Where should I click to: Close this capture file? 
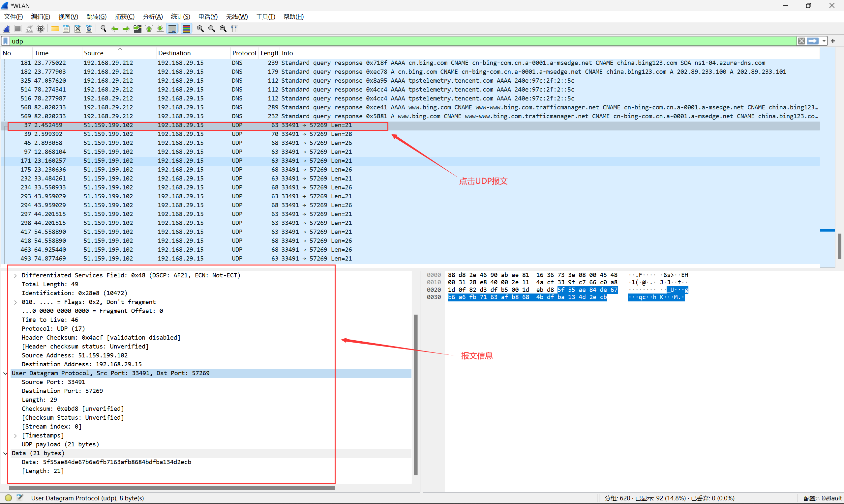[x=78, y=29]
